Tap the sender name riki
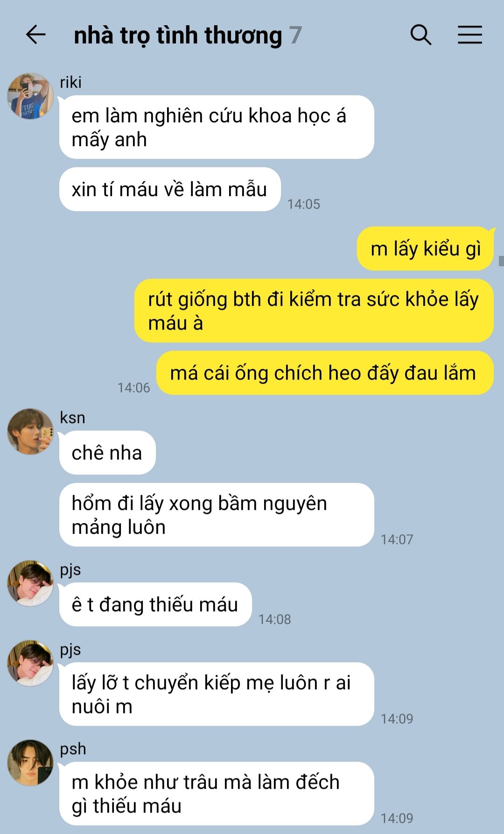Image resolution: width=504 pixels, height=834 pixels. click(71, 82)
